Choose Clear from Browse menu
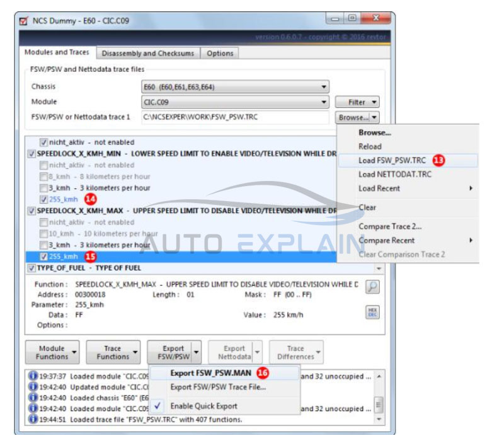 408,207
